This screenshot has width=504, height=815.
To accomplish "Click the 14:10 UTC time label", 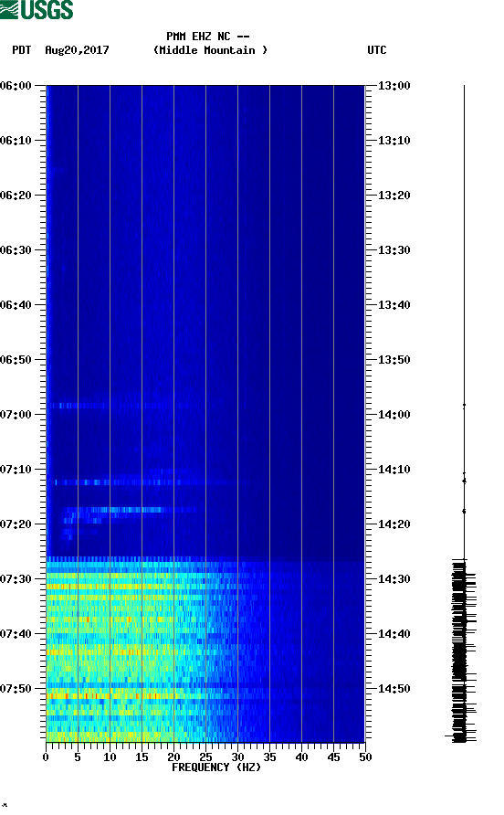I will pos(394,470).
